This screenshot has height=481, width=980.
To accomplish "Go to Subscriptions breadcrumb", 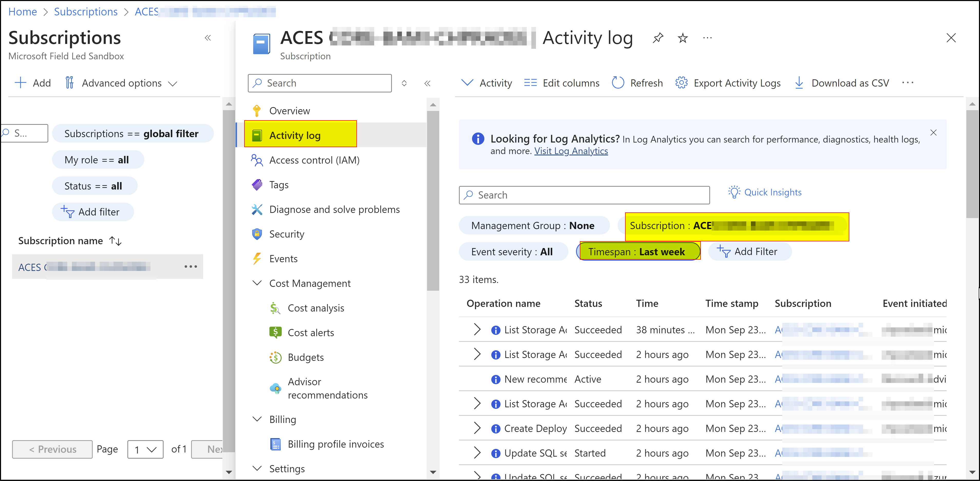I will tap(86, 12).
